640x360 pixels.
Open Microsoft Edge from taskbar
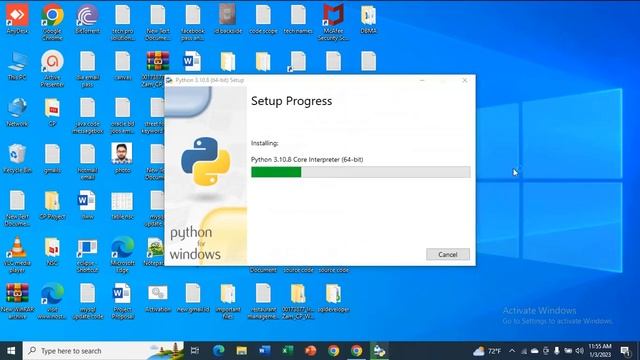coord(219,351)
